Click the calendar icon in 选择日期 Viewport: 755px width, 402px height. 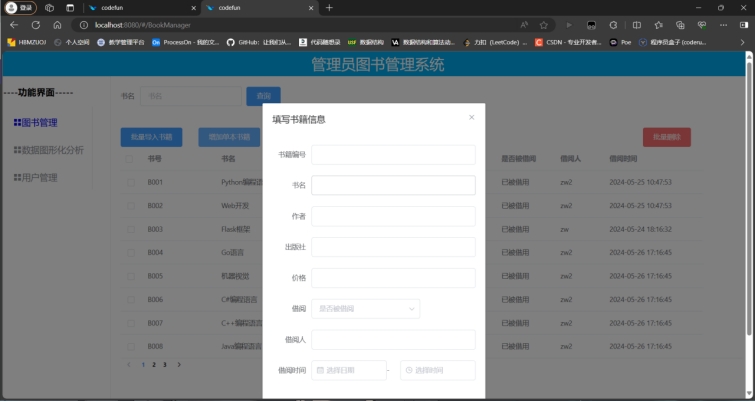[x=320, y=371]
